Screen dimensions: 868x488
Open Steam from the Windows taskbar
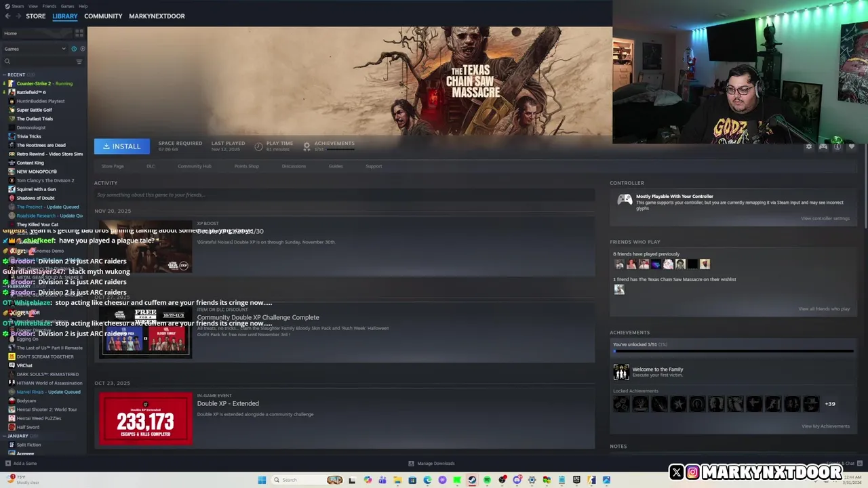click(x=472, y=480)
